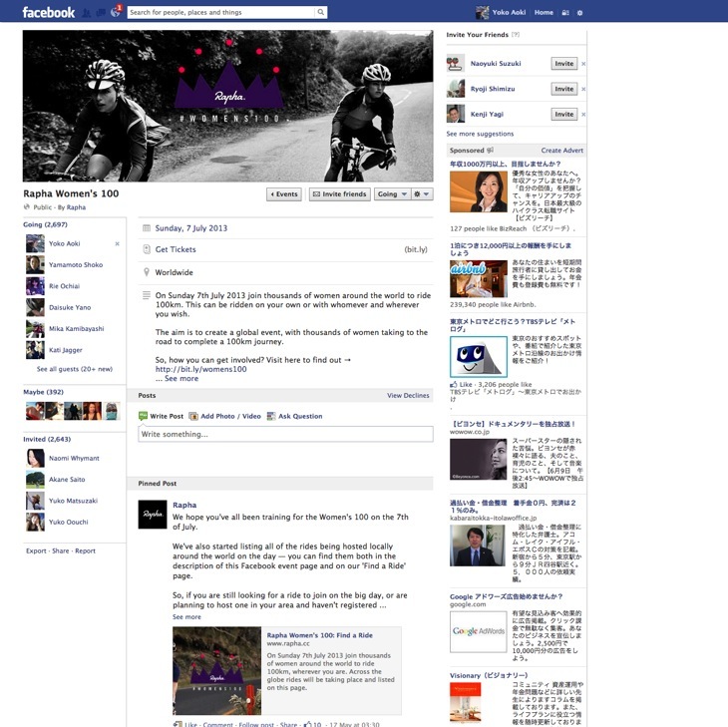Open the Going RSVP dropdown
728x727 pixels.
(x=392, y=194)
